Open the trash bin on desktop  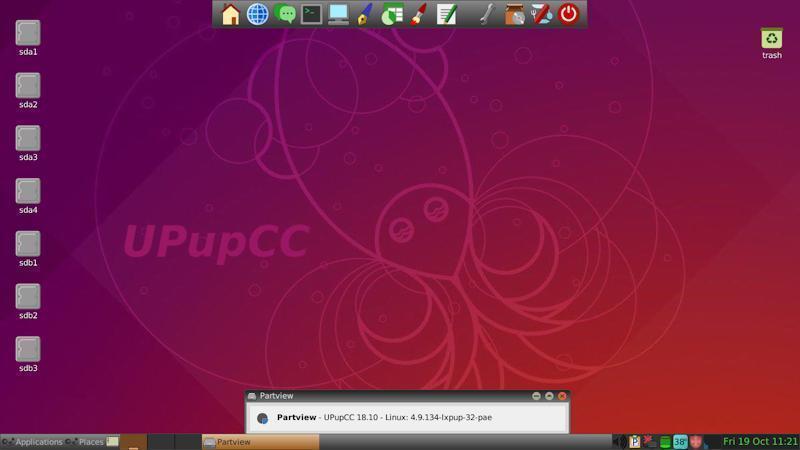(x=771, y=38)
